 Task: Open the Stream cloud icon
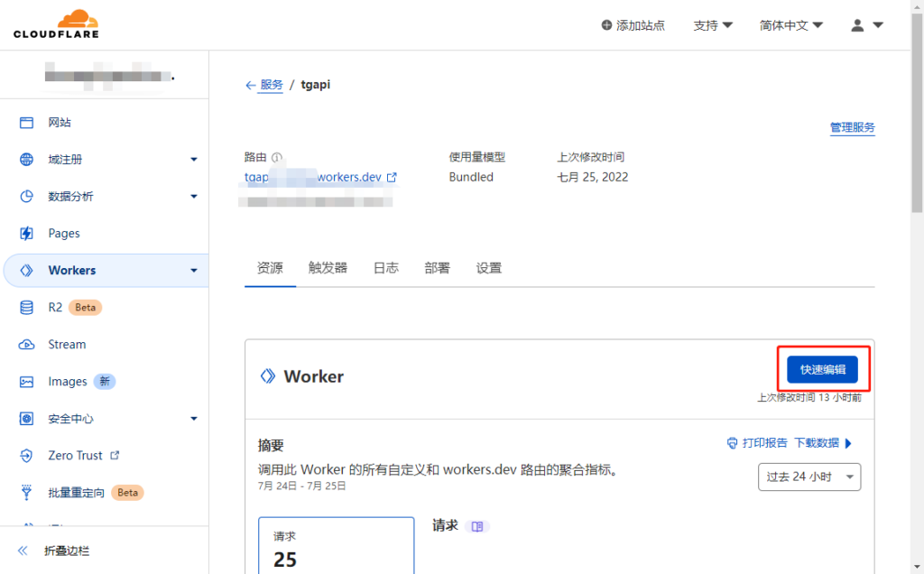click(27, 345)
